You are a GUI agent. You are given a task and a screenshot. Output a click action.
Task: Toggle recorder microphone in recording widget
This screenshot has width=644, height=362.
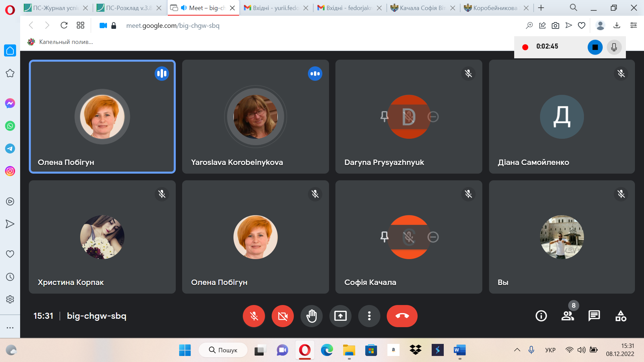(x=614, y=47)
